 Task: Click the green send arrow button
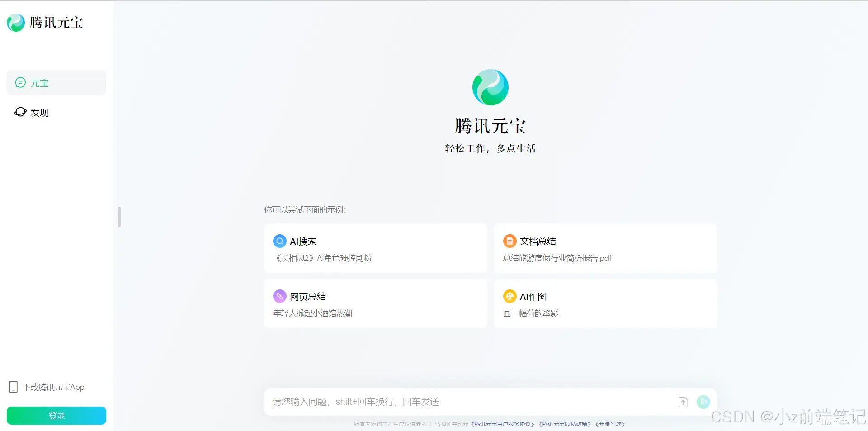coord(703,402)
